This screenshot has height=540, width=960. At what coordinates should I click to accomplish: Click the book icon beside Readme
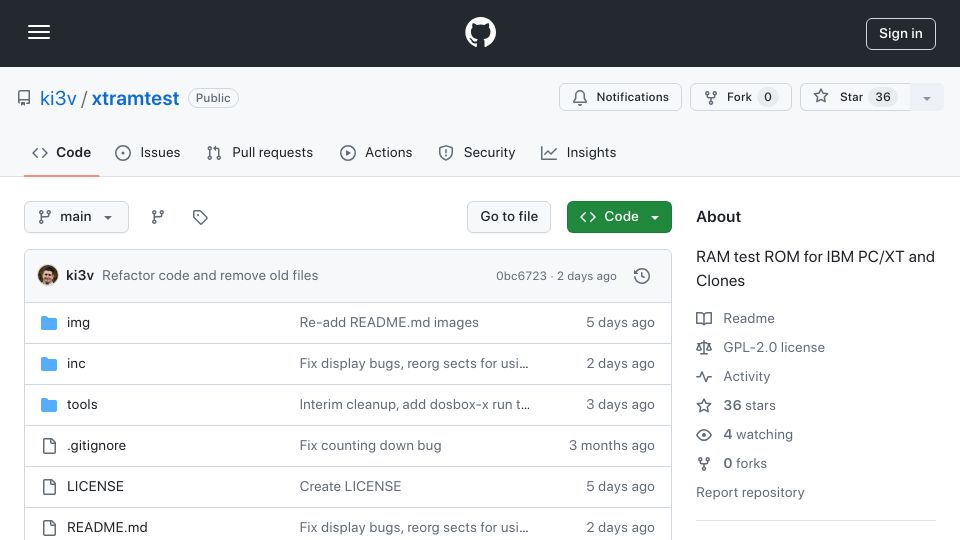[704, 318]
